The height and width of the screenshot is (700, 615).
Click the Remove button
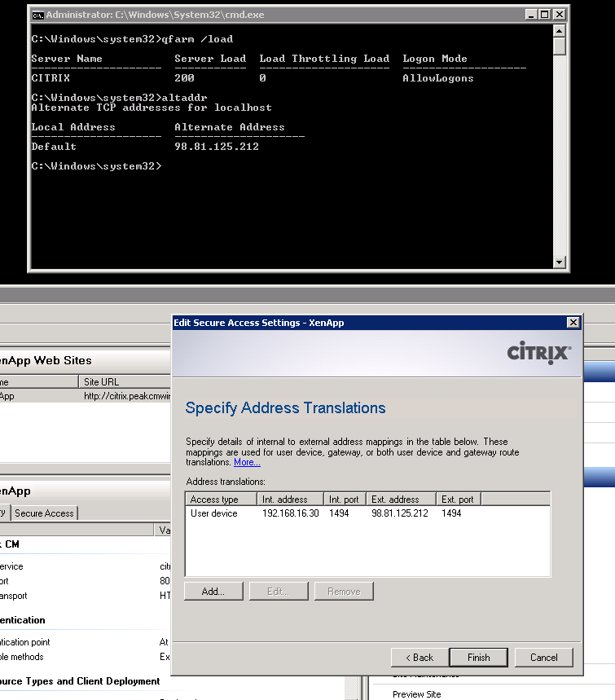(344, 592)
